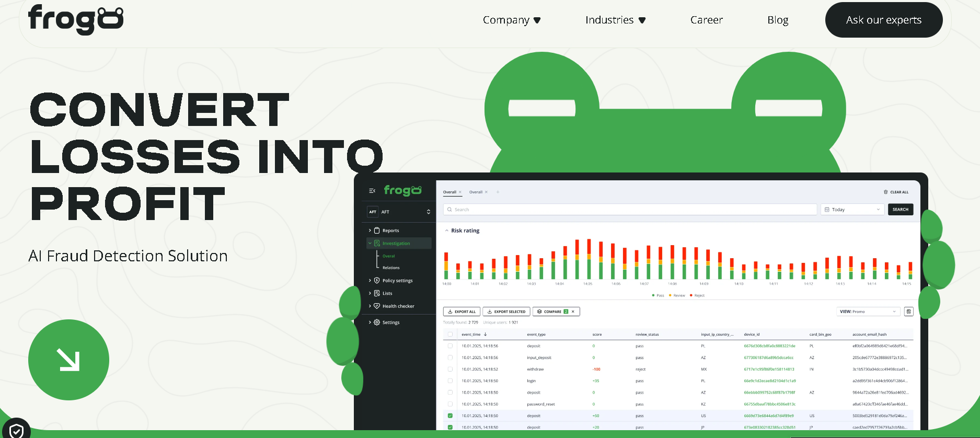980x438 pixels.
Task: Click the event_time sort arrow
Action: [x=485, y=335]
